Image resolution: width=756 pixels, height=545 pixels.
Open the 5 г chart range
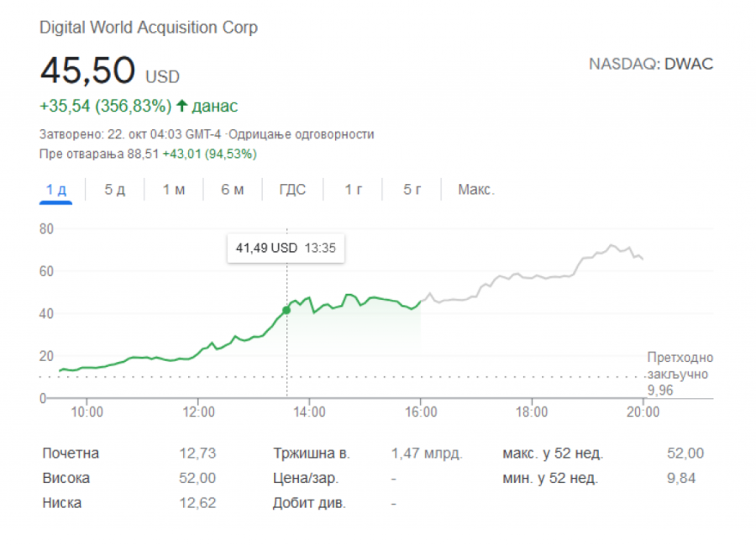[412, 190]
